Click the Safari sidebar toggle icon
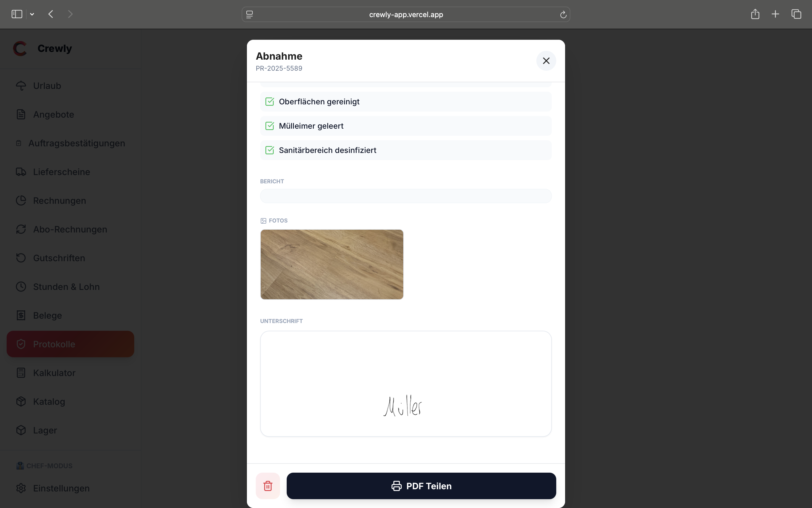812x508 pixels. coord(17,14)
